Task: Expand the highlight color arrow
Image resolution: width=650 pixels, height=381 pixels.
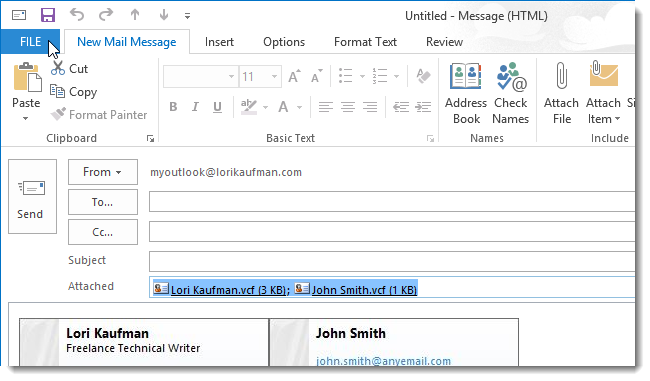Action: 265,108
